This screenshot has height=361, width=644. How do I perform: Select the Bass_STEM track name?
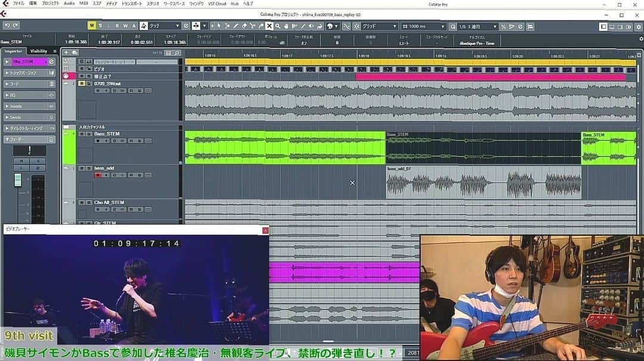[107, 134]
